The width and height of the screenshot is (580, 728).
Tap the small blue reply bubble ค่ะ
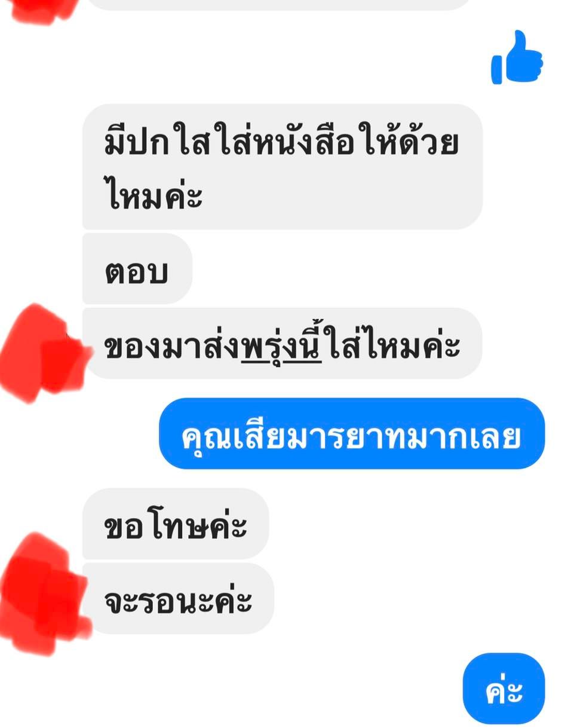coord(504,689)
